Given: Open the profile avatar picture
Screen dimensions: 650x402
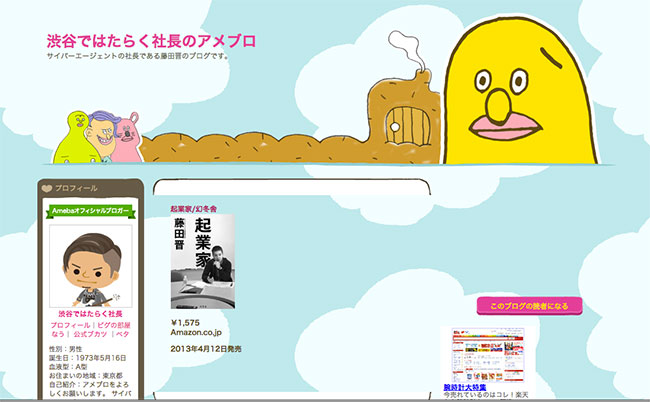Looking at the screenshot, I should pyautogui.click(x=91, y=266).
